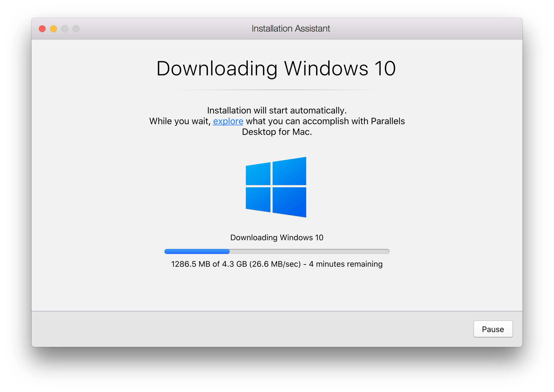Screen dimensions: 554x392
Task: Minimize the window using the yellow button
Action: coord(53,29)
